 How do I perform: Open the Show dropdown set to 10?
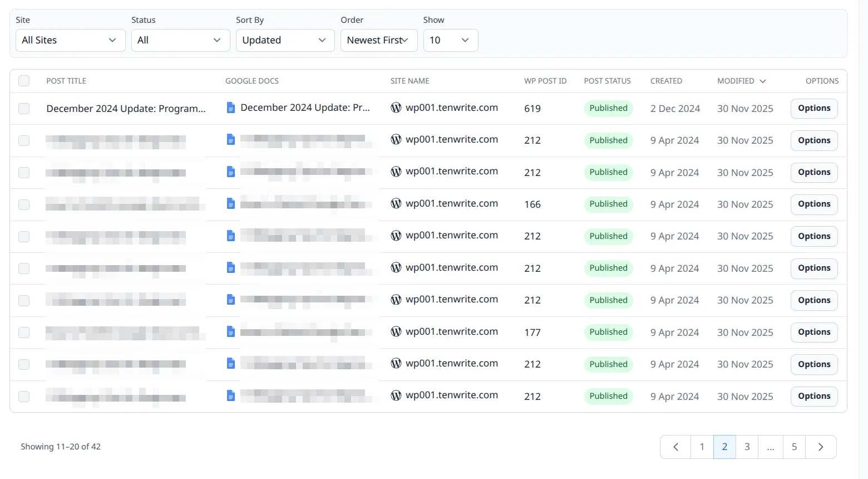coord(451,40)
